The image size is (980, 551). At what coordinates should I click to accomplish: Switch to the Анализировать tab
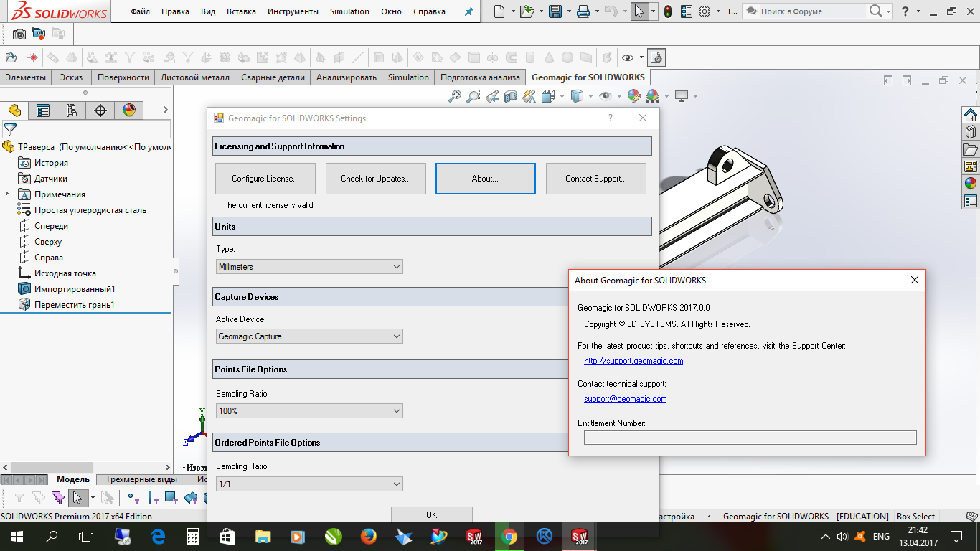[347, 77]
